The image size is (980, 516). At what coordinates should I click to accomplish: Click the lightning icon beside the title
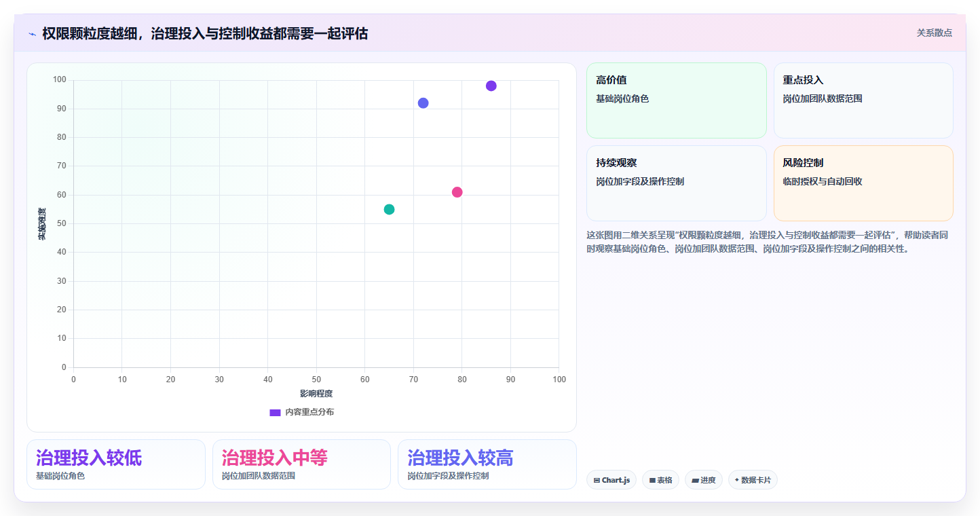point(32,34)
